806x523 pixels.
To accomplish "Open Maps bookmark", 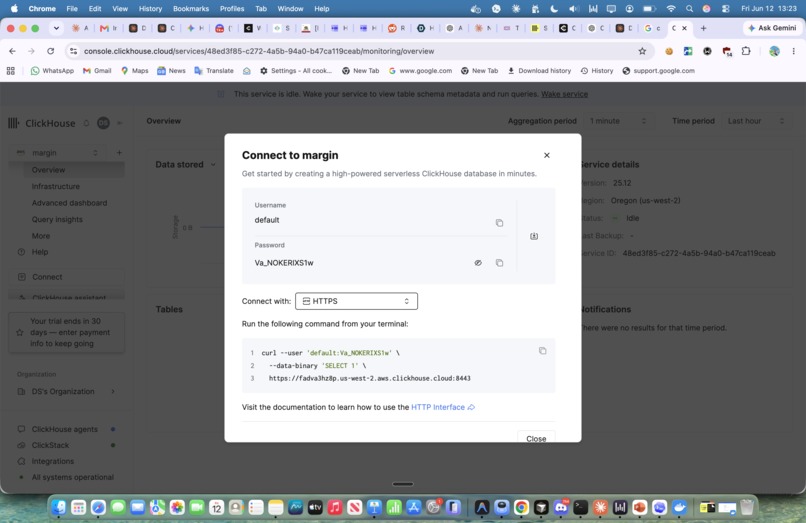I will coord(135,71).
